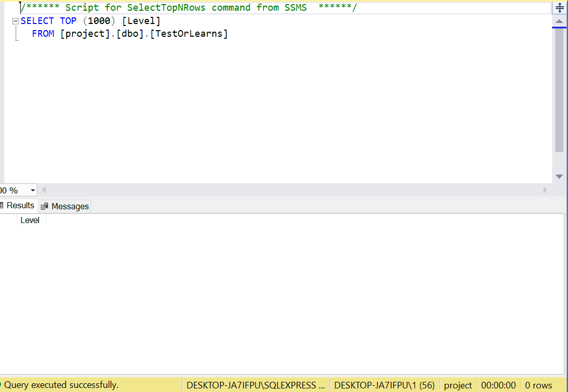Click the Query executed successfully status

(x=61, y=385)
